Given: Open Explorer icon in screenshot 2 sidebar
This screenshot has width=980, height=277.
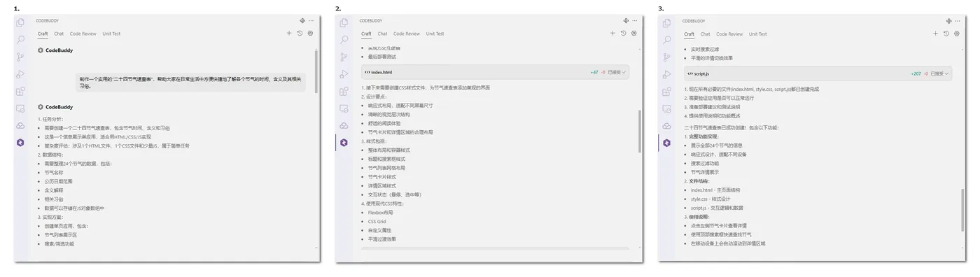Looking at the screenshot, I should point(344,23).
